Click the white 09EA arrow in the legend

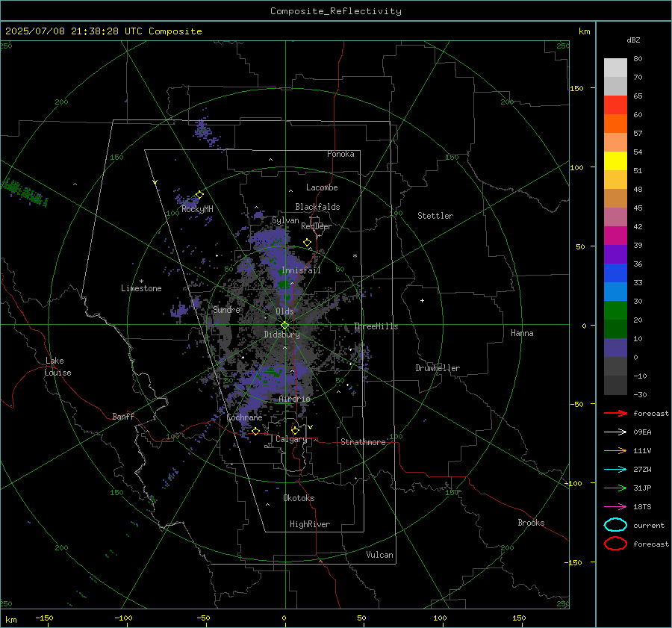pos(615,432)
